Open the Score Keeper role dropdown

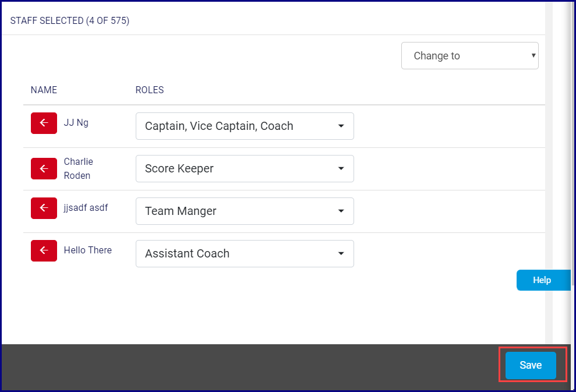(x=245, y=168)
